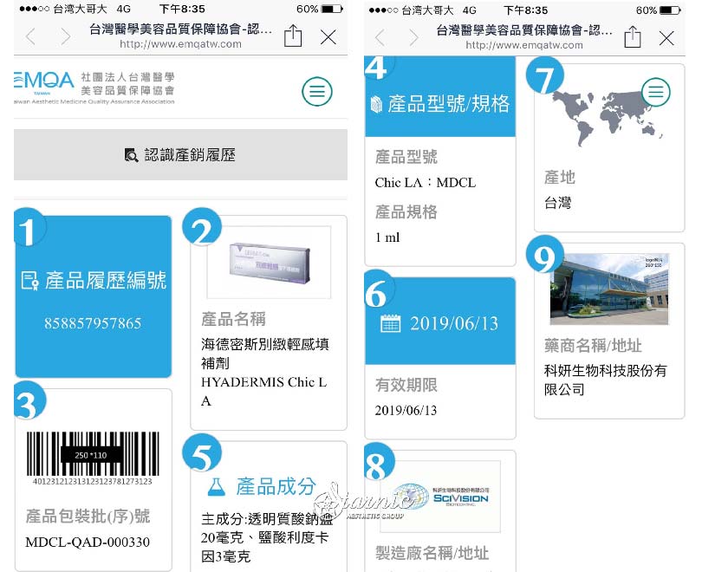The height and width of the screenshot is (572, 728).
Task: Click the ingredient text 主成分:透明質酸鈉鹽
Action: coord(267,518)
